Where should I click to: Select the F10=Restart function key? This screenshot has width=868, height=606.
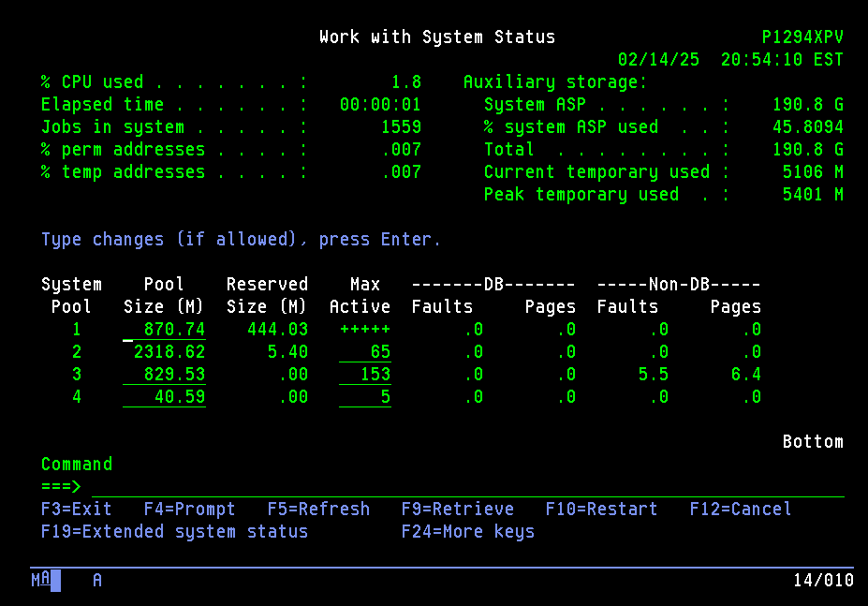click(x=602, y=510)
